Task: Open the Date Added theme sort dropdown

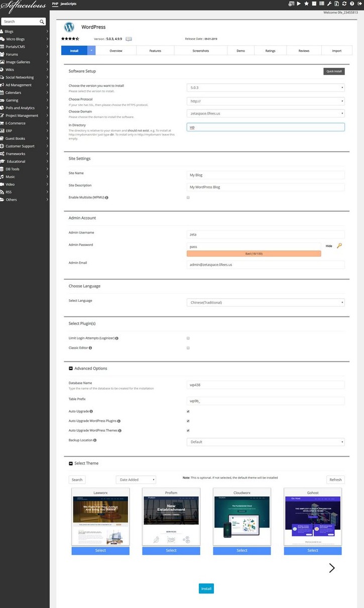Action: [x=136, y=479]
